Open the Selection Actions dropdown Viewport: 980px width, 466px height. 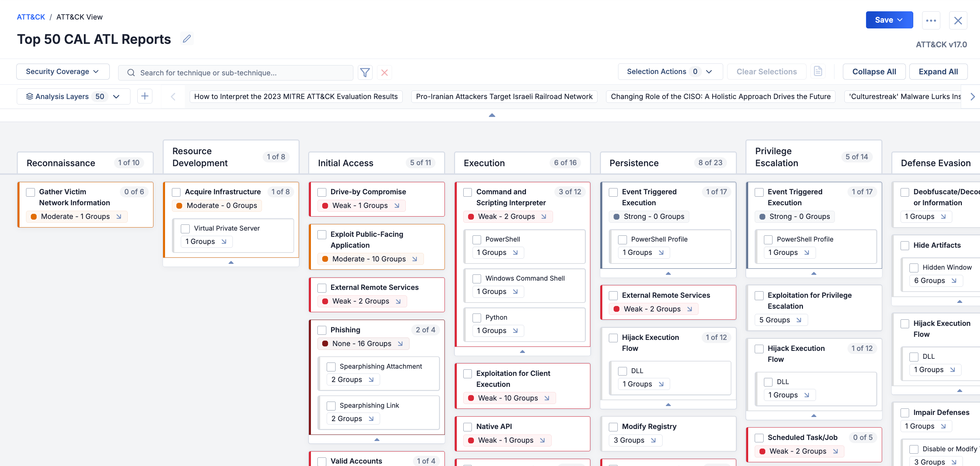[669, 72]
